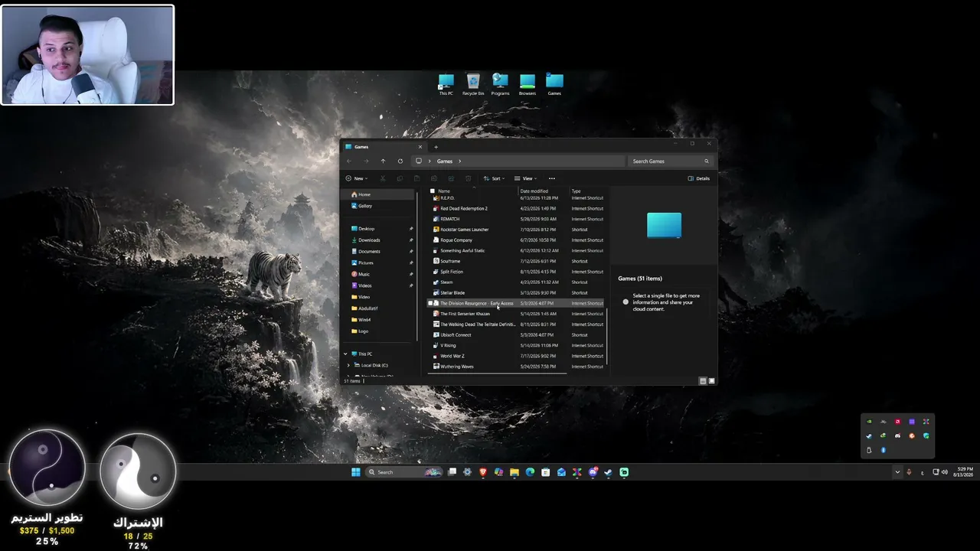
Task: Check The Division Resurgence row checkbox
Action: coord(430,303)
